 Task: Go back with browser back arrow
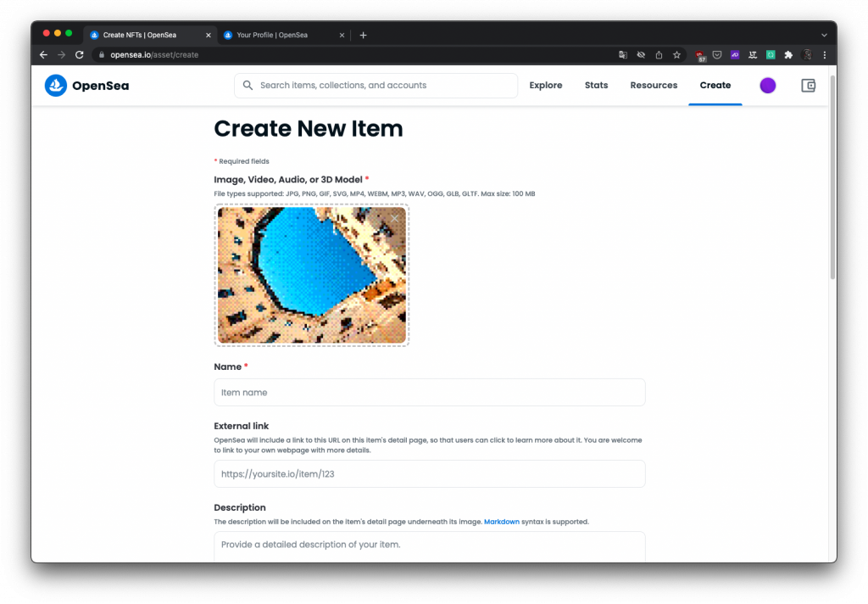tap(44, 55)
